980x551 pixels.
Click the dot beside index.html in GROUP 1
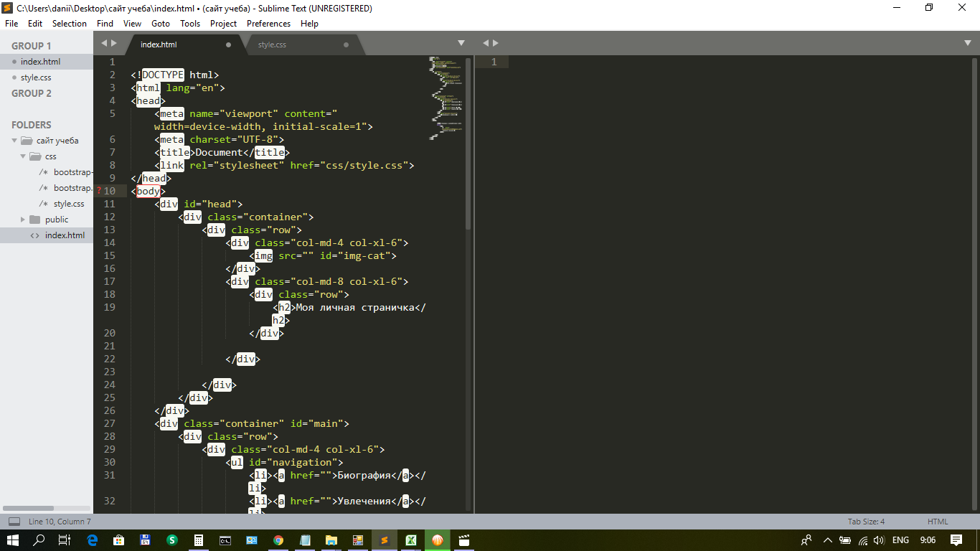tap(14, 62)
